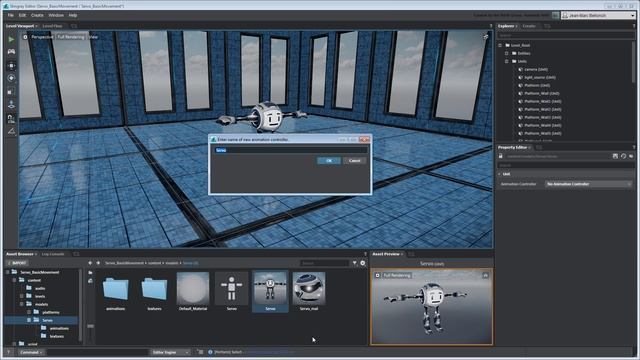The width and height of the screenshot is (640, 360).
Task: Open the Command dropdown in status bar
Action: [31, 352]
